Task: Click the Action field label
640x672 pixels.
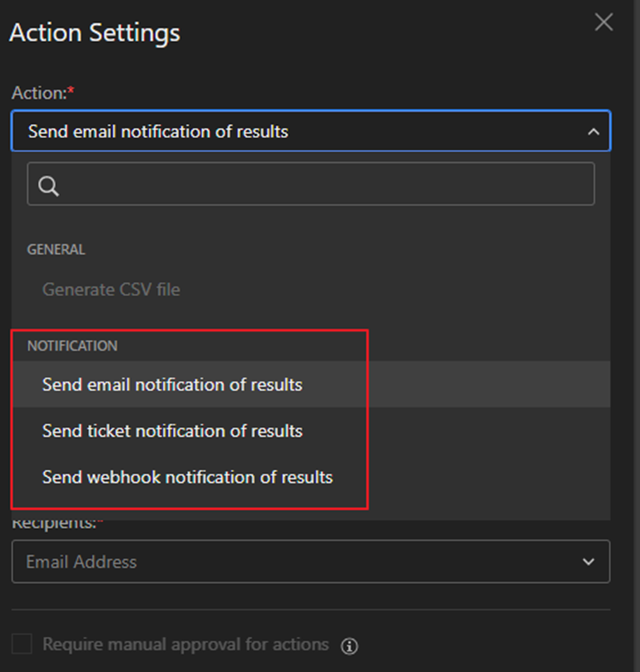Action: 38,93
